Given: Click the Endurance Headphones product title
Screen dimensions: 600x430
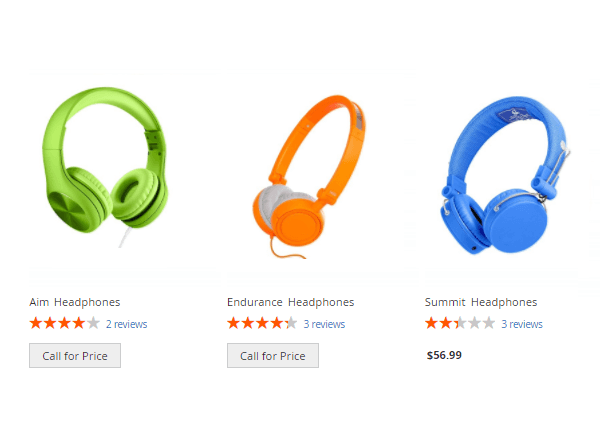Looking at the screenshot, I should click(290, 302).
